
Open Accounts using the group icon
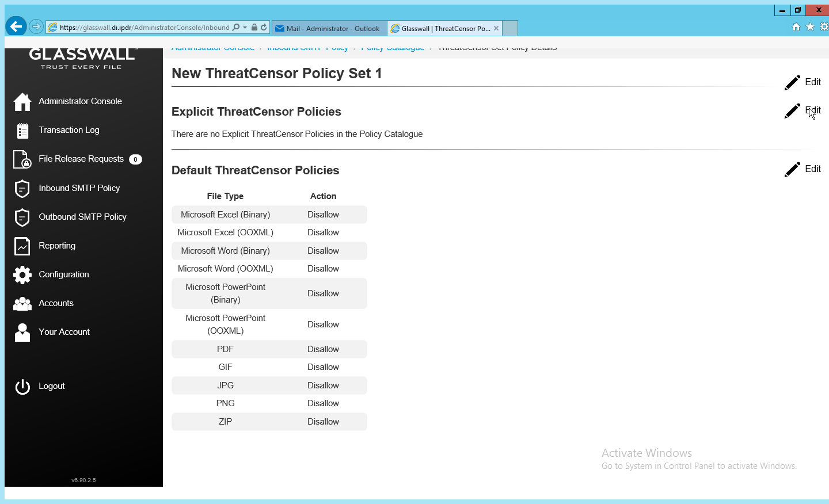point(22,303)
